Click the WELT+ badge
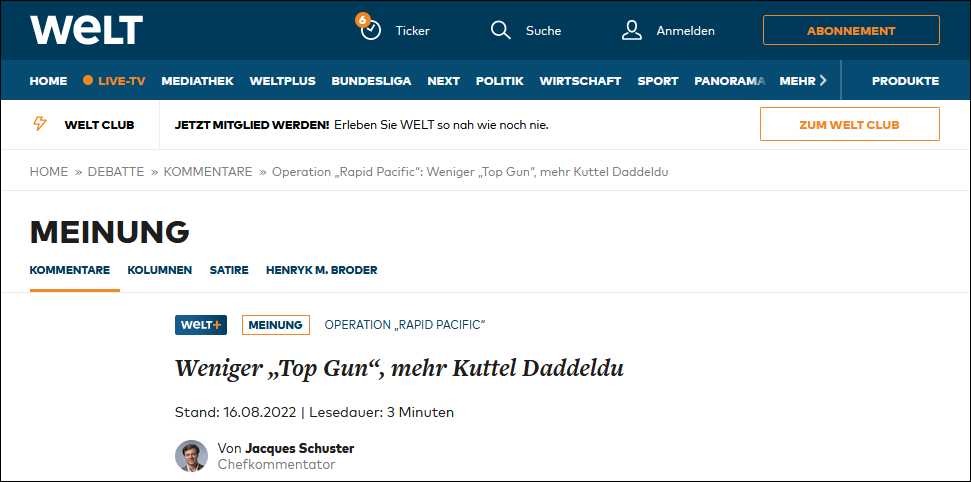The height and width of the screenshot is (482, 971). (x=201, y=325)
